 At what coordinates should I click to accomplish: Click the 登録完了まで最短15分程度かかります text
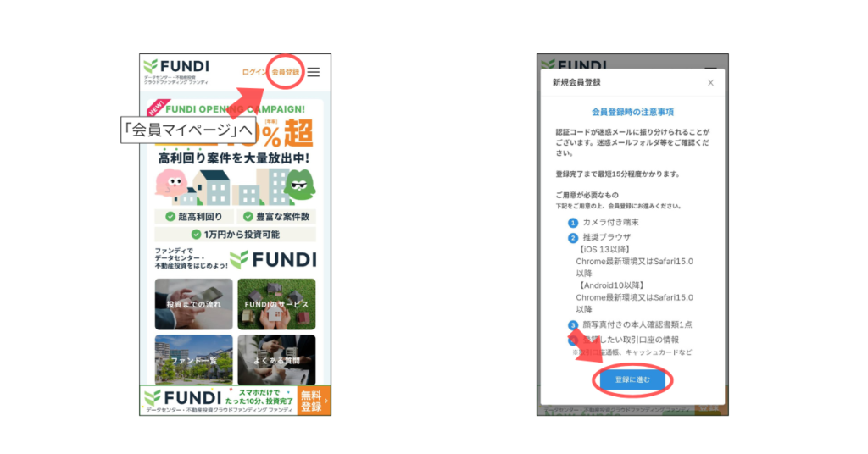618,174
